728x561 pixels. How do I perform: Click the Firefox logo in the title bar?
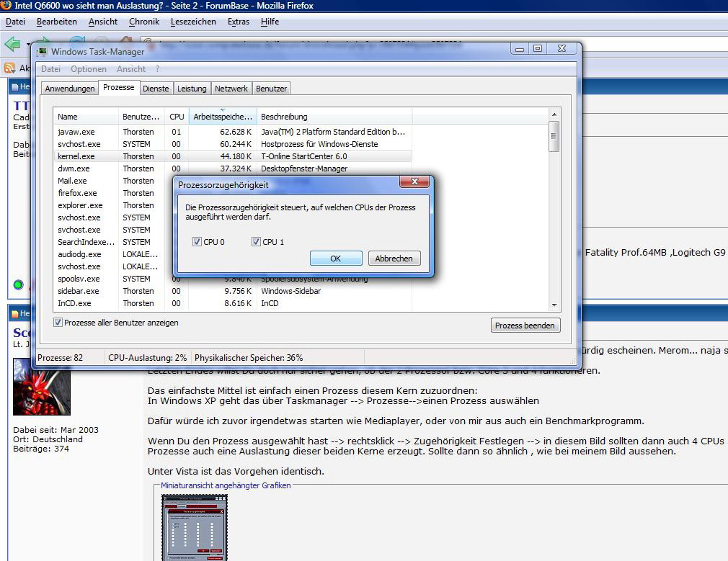point(6,6)
